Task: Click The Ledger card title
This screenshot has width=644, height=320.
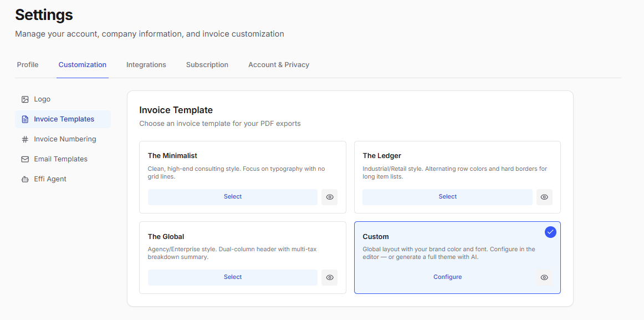Action: click(382, 156)
